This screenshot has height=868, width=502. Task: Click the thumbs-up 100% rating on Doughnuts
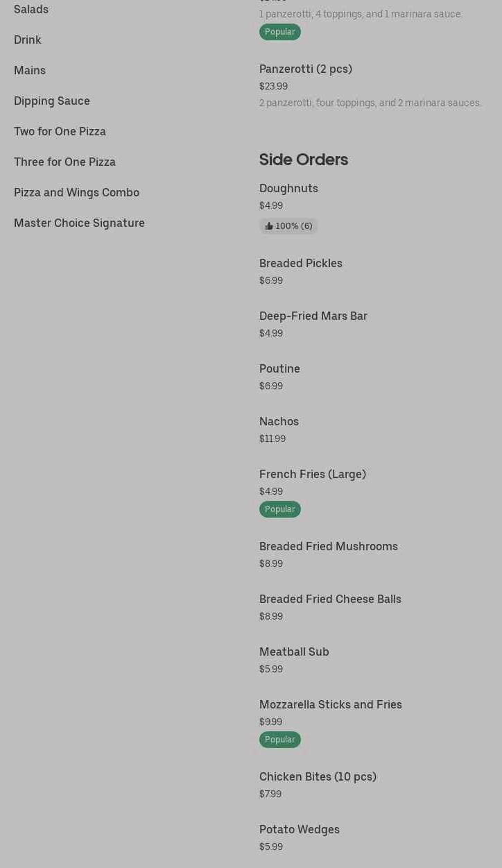point(288,226)
